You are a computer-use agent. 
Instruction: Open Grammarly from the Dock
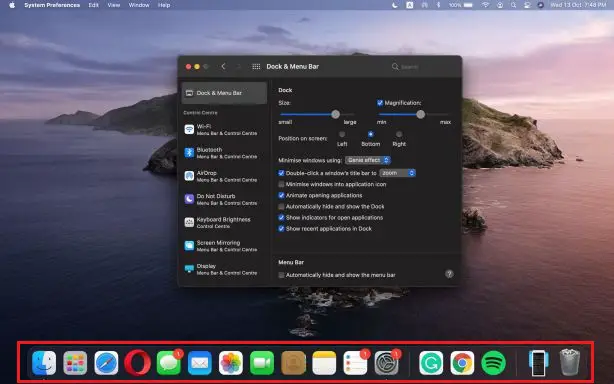(x=431, y=363)
